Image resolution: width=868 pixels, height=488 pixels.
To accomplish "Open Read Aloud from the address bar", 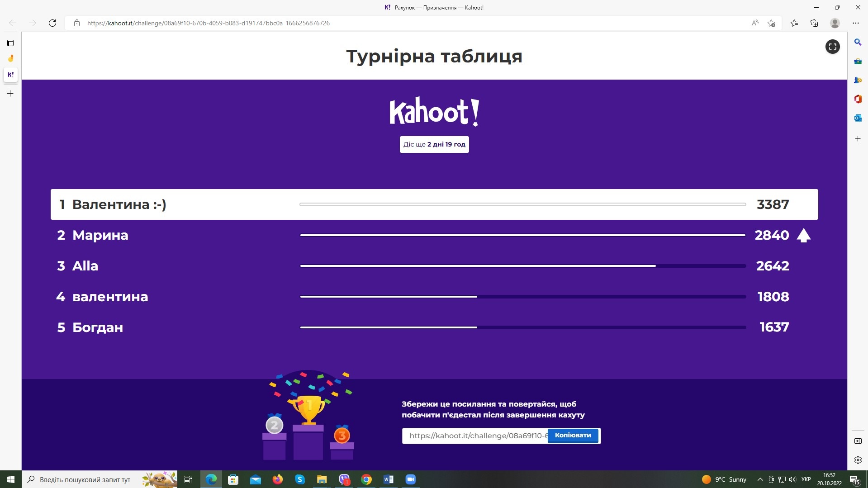I will [x=755, y=23].
